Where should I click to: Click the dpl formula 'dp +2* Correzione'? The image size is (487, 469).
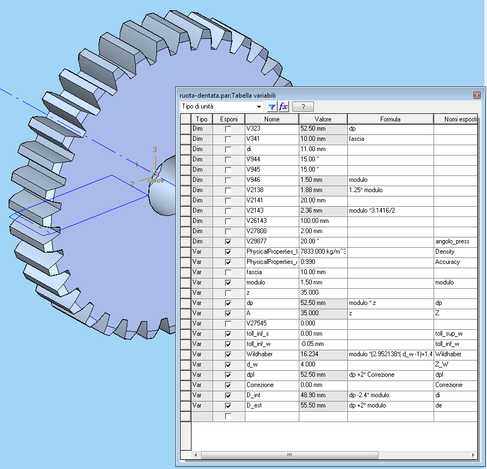click(x=390, y=375)
